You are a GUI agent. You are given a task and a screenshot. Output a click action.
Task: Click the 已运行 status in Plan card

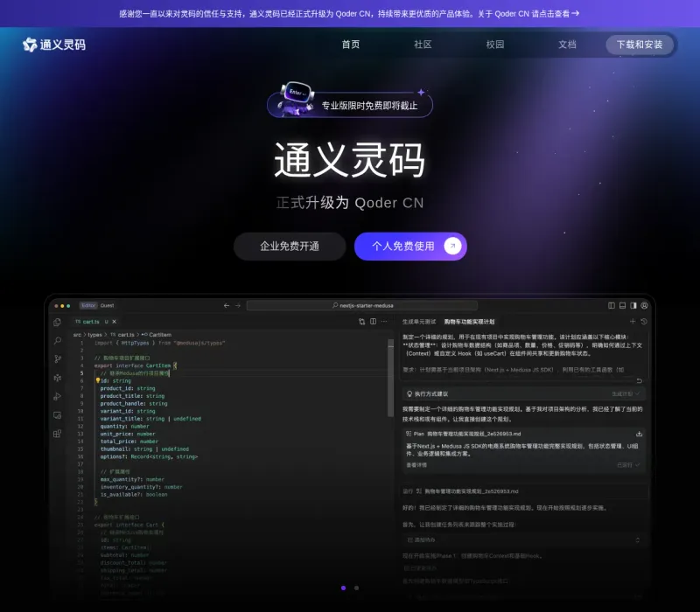tap(628, 465)
